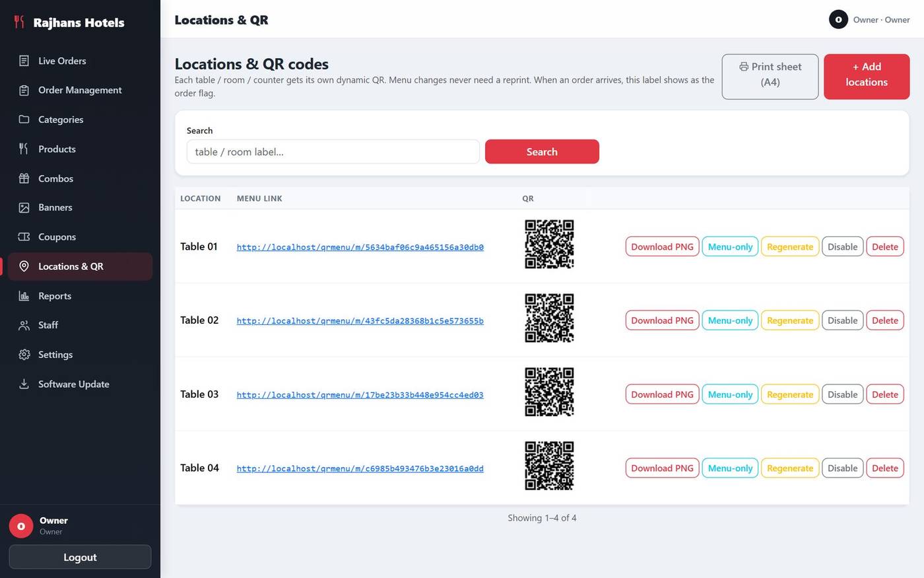Click the Logout button

[80, 557]
